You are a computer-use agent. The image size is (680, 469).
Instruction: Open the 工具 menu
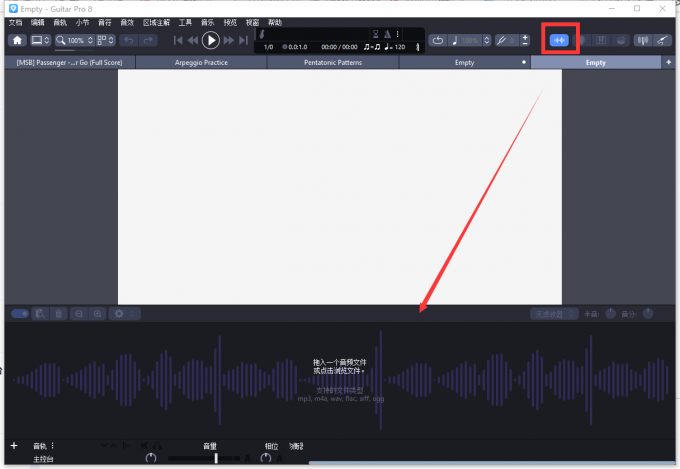click(185, 21)
